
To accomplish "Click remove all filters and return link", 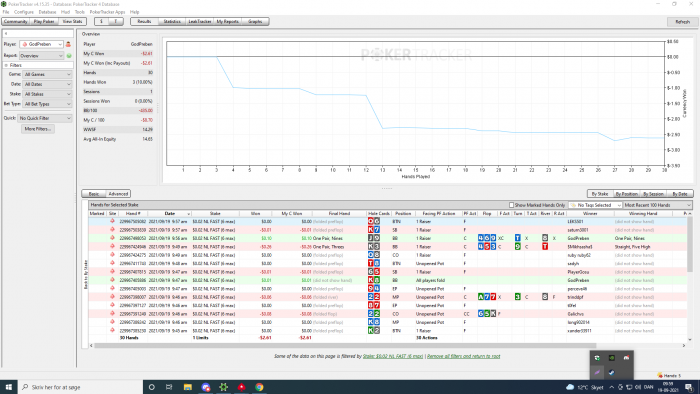I will (463, 356).
